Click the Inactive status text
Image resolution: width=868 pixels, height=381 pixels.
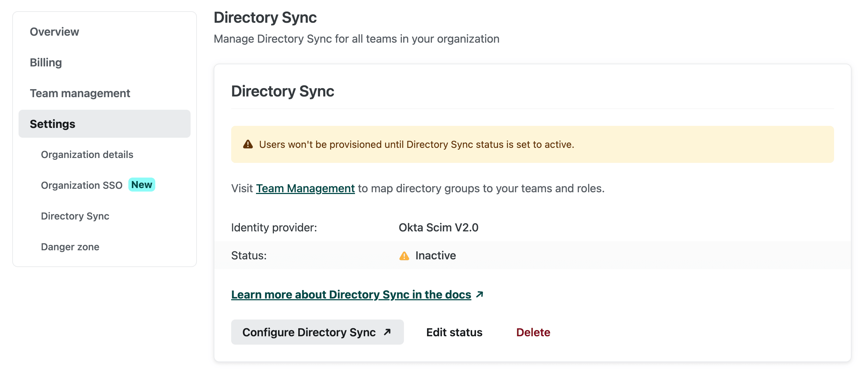pyautogui.click(x=435, y=256)
